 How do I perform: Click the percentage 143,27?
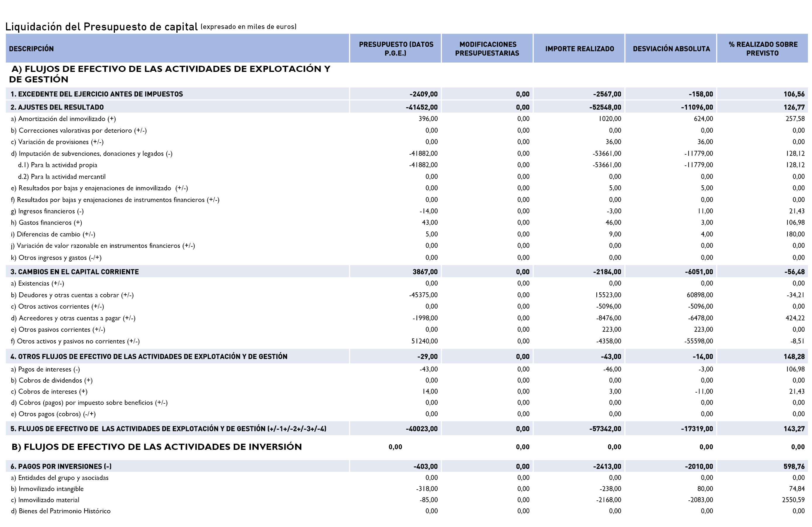coord(794,429)
